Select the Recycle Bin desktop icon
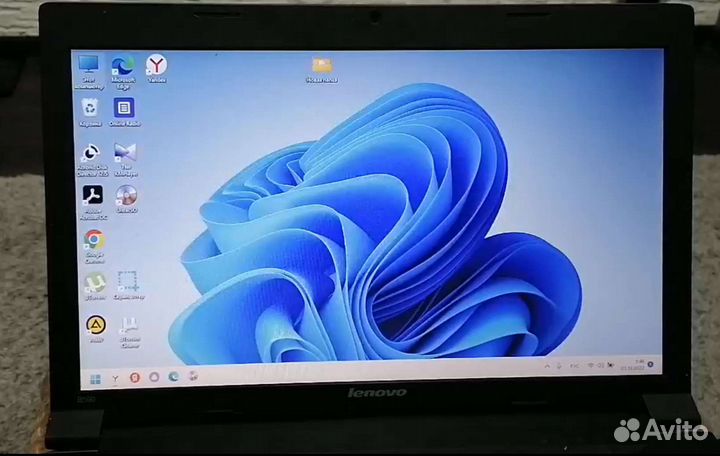Viewport: 720px width, 456px height. pyautogui.click(x=90, y=113)
